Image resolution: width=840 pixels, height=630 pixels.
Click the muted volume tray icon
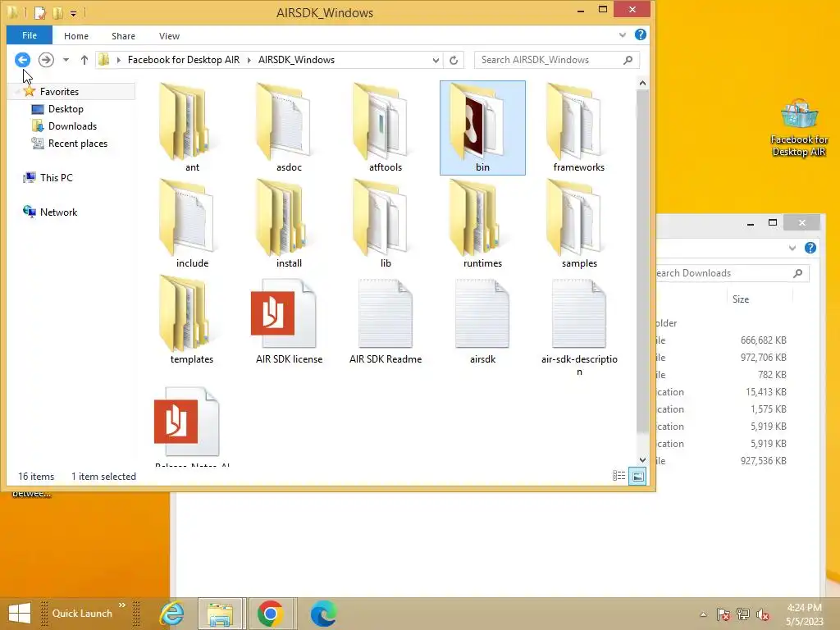(x=762, y=614)
